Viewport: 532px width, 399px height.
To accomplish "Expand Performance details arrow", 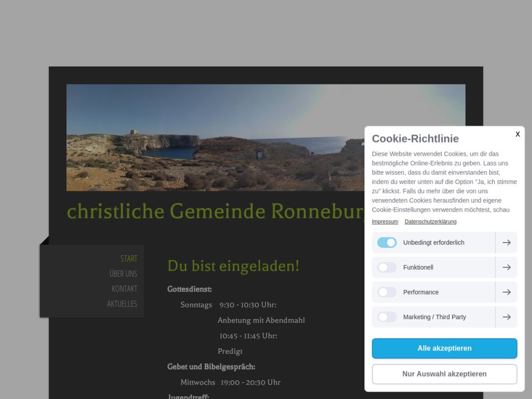I will 506,292.
